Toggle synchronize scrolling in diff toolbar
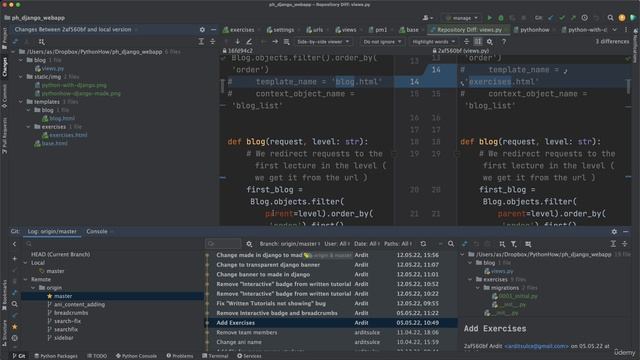 coord(478,42)
